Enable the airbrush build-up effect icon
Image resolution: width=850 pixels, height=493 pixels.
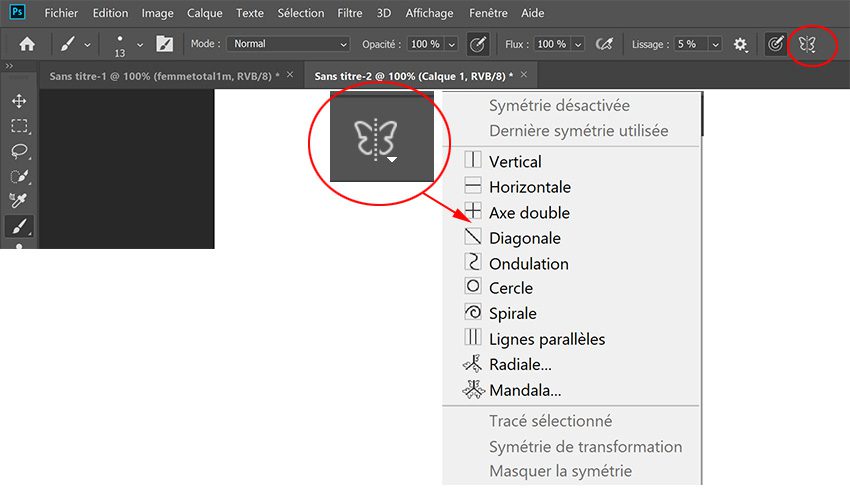604,44
